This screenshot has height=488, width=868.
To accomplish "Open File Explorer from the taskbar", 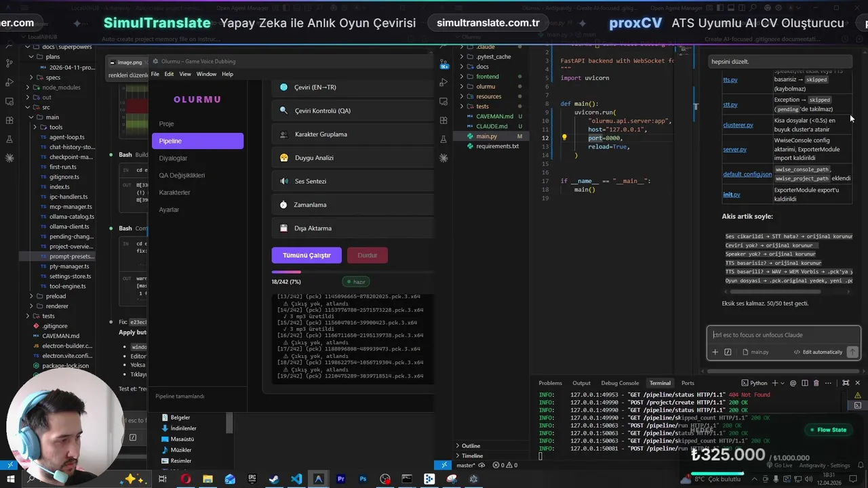I will (x=208, y=479).
